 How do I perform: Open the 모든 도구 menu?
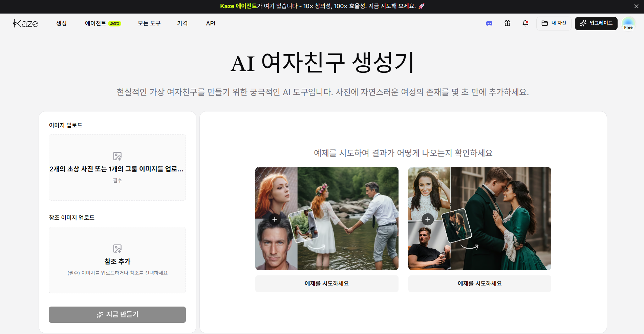tap(149, 23)
